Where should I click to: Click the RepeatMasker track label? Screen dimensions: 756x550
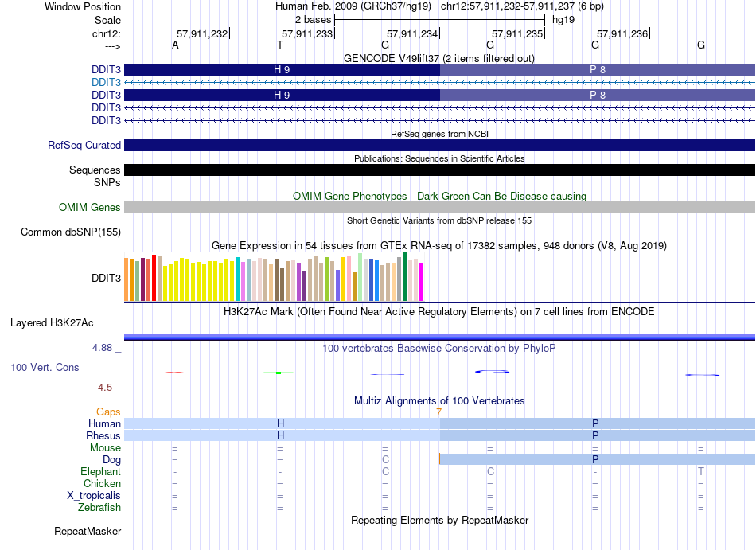pos(88,531)
